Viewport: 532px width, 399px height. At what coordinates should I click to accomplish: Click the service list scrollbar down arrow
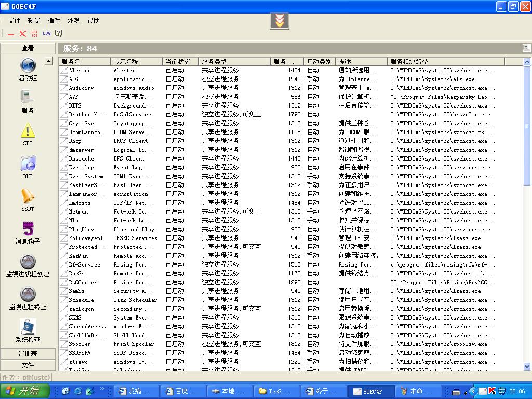click(x=527, y=366)
